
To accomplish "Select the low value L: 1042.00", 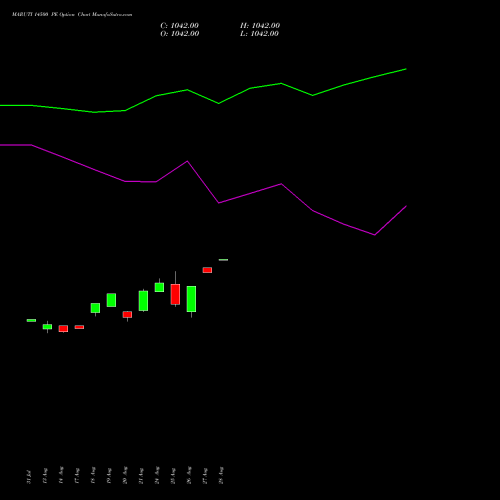I will pyautogui.click(x=259, y=34).
